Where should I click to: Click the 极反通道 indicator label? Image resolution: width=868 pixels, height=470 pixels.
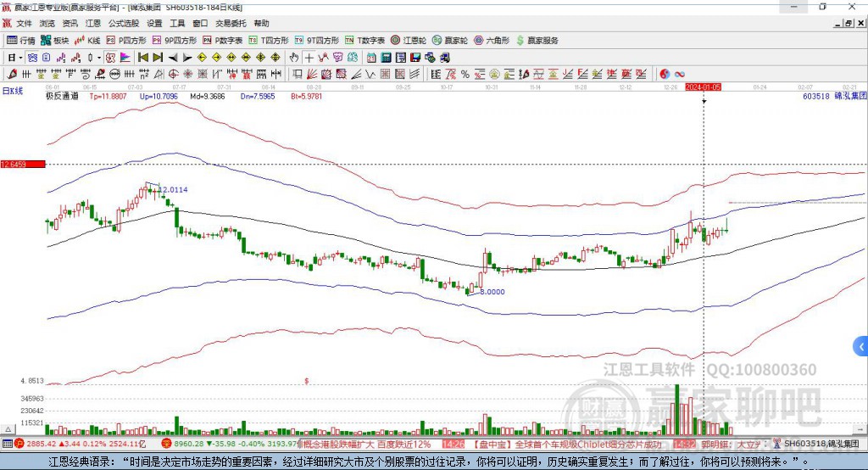tap(62, 96)
